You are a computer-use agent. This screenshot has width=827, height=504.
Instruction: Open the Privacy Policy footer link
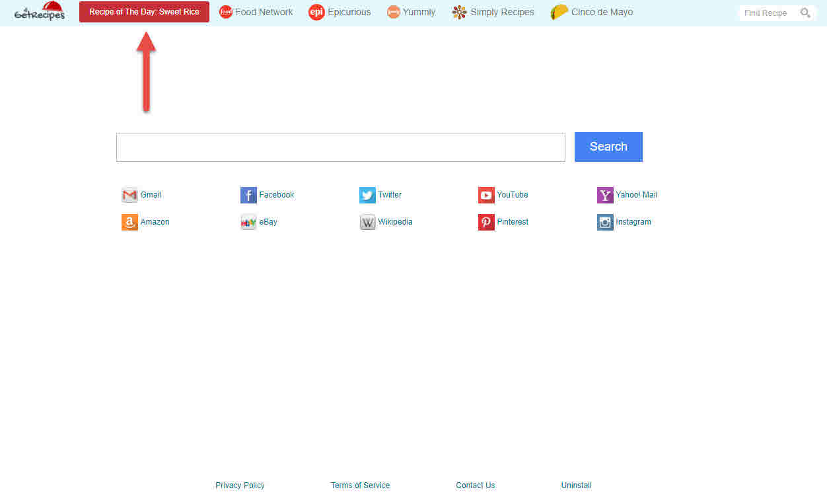tap(240, 486)
